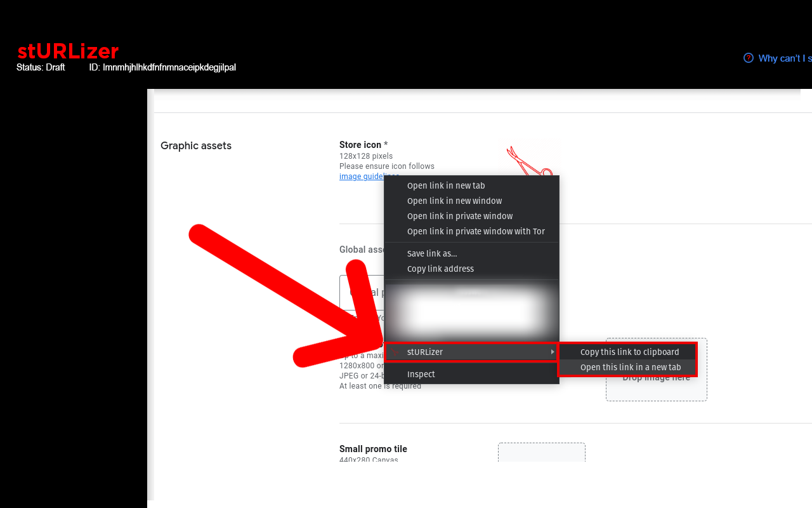
Task: Select "Copy this link to clipboard"
Action: pos(627,352)
